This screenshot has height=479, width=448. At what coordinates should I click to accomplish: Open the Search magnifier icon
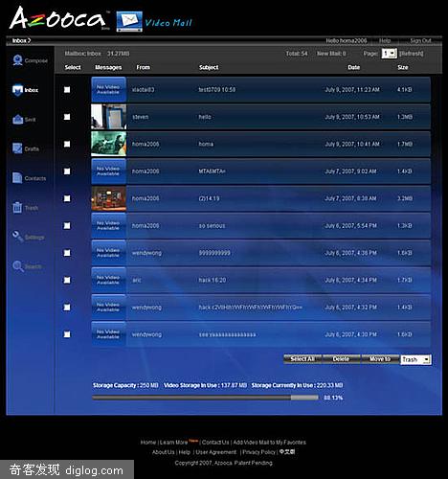18,266
